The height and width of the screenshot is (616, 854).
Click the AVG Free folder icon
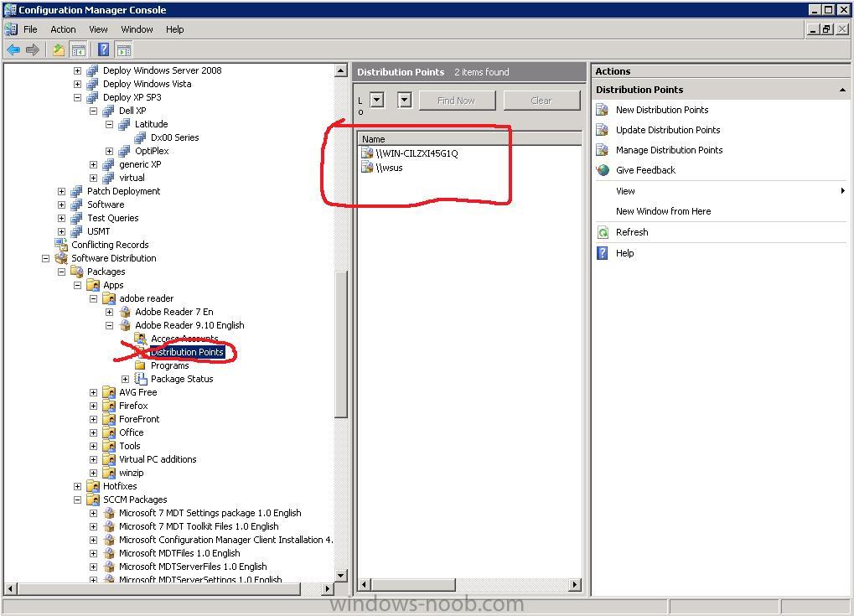(109, 392)
